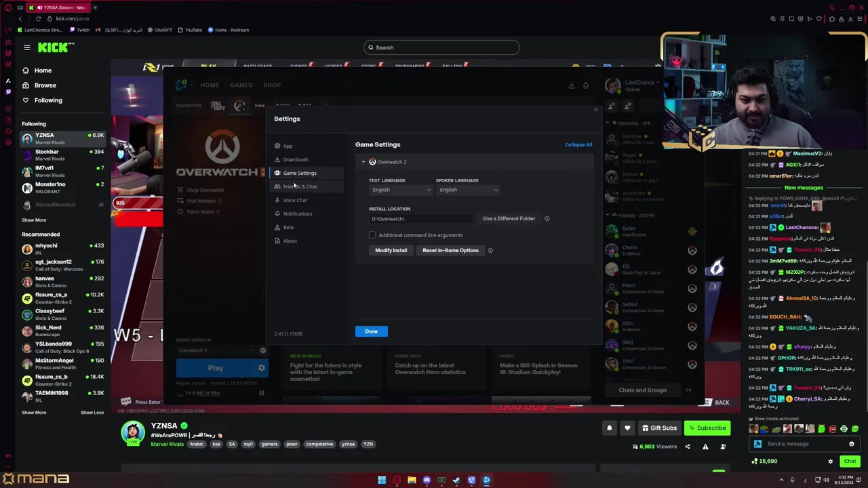Go back in browser history
This screenshot has width=868, height=488.
click(20, 19)
